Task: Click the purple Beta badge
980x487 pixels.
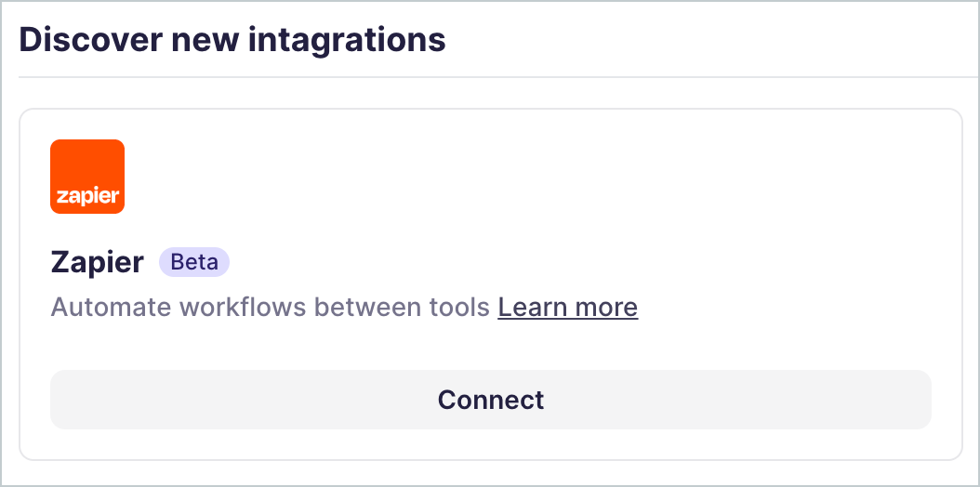Action: click(x=194, y=262)
